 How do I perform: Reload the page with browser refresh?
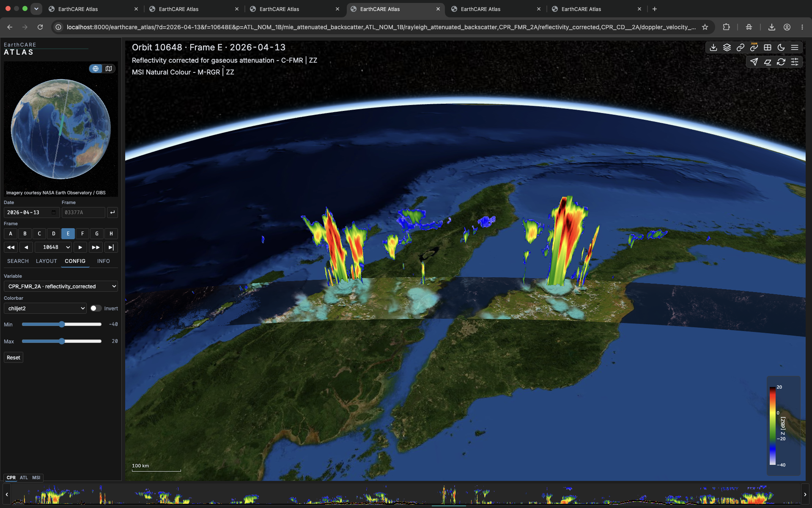[x=40, y=27]
